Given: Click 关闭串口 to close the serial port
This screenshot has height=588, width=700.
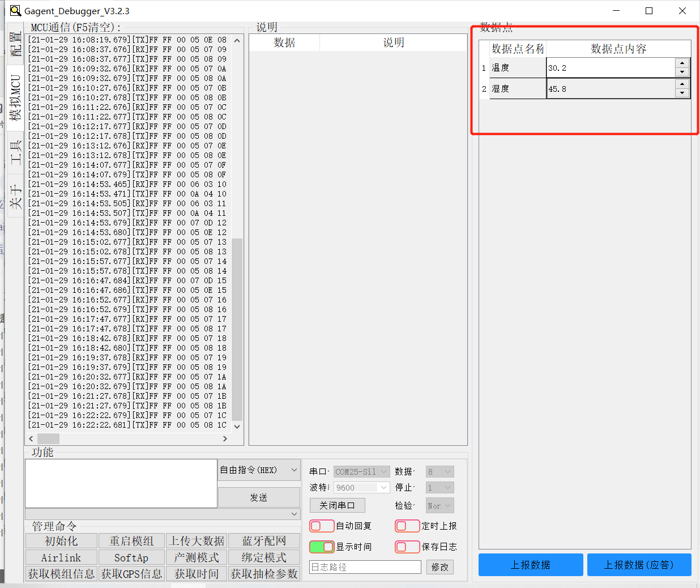Looking at the screenshot, I should coord(338,505).
